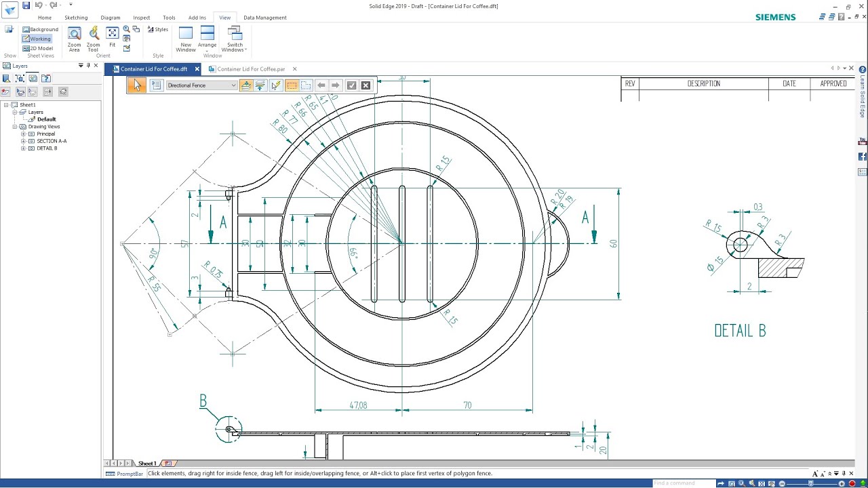The width and height of the screenshot is (868, 488).
Task: Click the rectangular fence icon in command bar
Action: 292,85
